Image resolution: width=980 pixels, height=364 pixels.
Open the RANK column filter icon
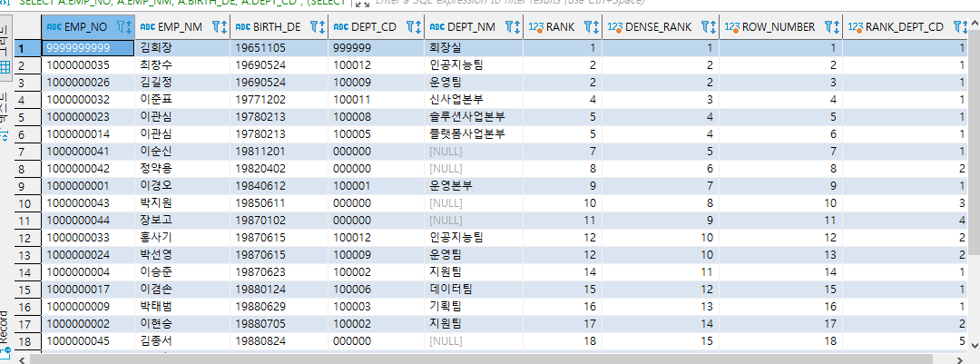click(588, 27)
